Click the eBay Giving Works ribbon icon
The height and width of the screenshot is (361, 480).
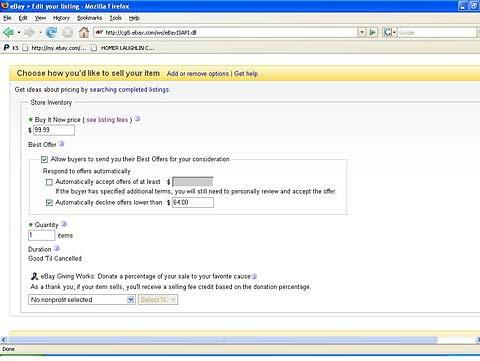pyautogui.click(x=34, y=276)
